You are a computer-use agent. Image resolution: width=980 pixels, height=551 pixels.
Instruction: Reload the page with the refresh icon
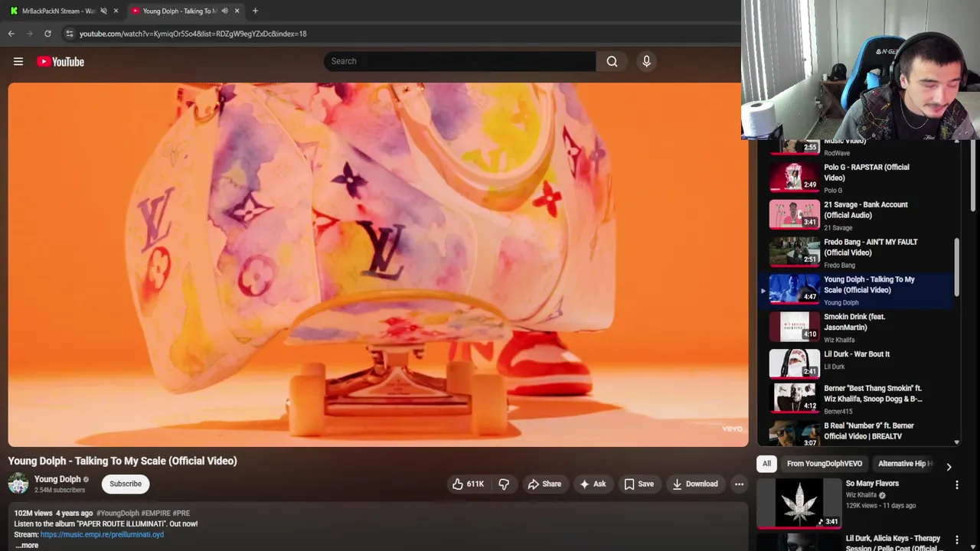coord(47,34)
